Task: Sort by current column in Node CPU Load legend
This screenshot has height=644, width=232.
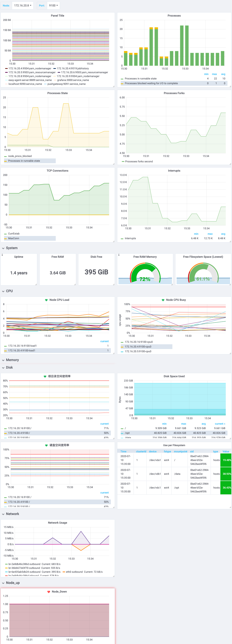Action: click(104, 341)
